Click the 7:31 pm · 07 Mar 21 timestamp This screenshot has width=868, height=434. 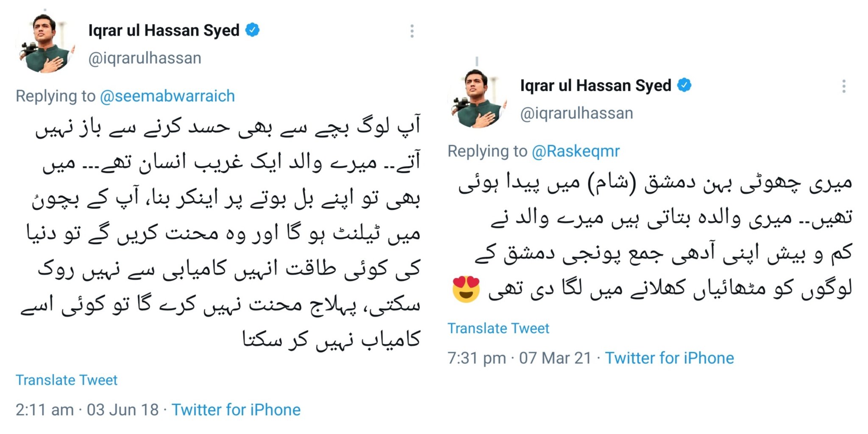tap(519, 358)
